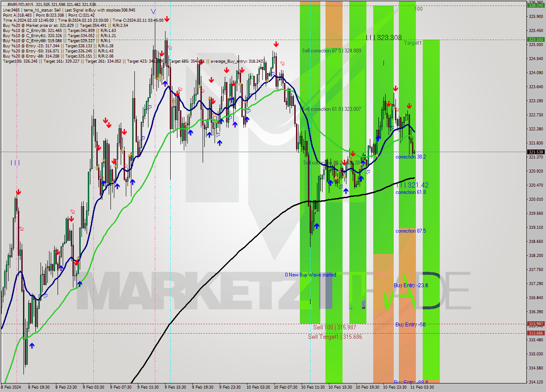Click the blue 'I I I' label at left
546x392 pixels.
coord(15,162)
